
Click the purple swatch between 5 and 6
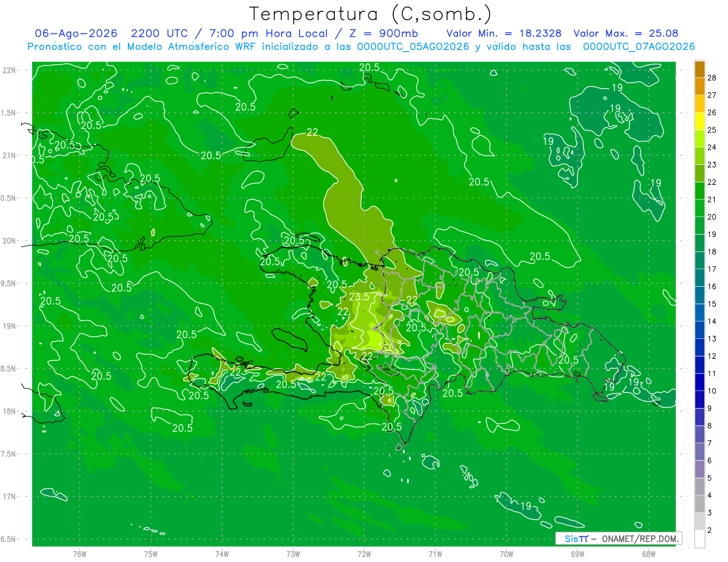[699, 469]
